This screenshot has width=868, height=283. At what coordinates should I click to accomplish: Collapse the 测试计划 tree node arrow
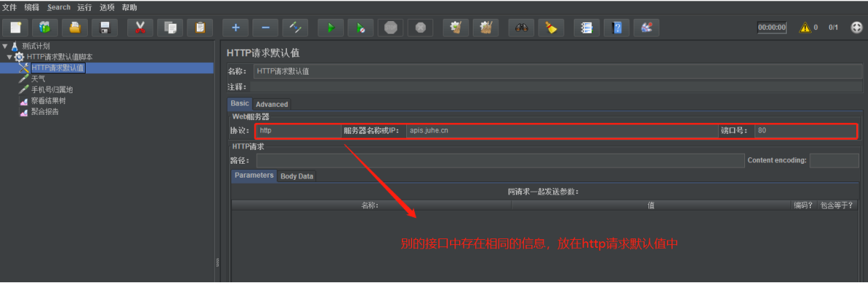tap(5, 46)
